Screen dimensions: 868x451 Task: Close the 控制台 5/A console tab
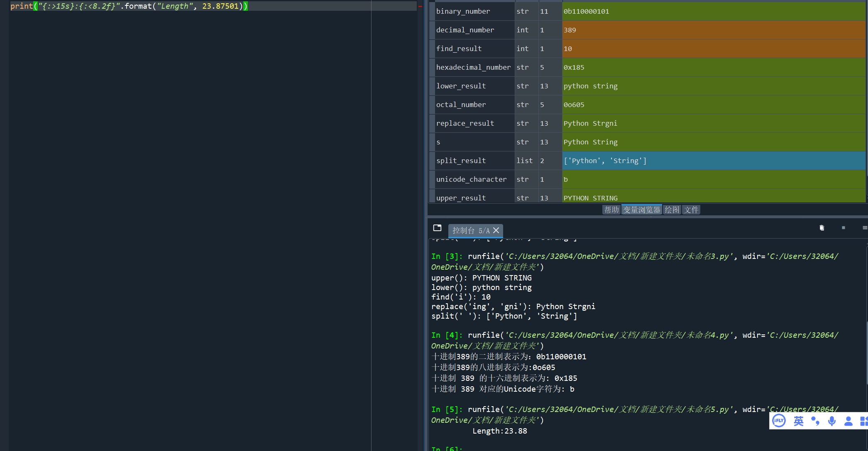coord(496,230)
